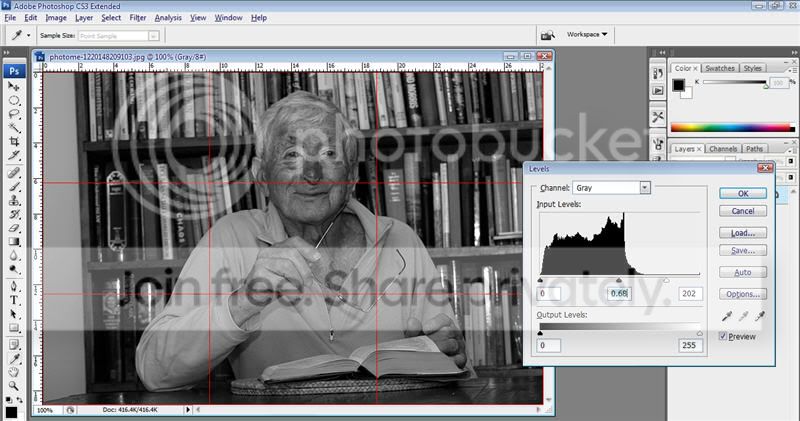Pick the white point eyedropper in Levels
Screen dimensions: 800x421
pyautogui.click(x=760, y=317)
